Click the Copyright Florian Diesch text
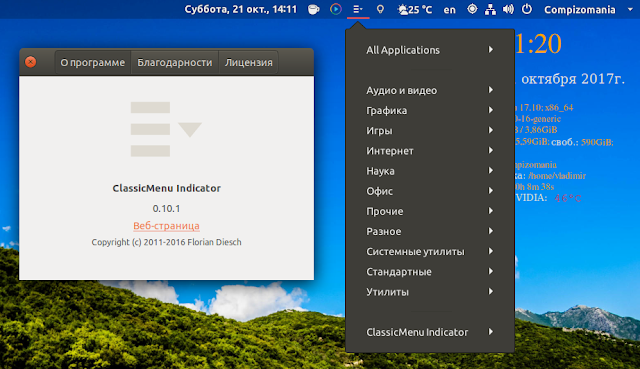The height and width of the screenshot is (369, 640). (x=167, y=242)
